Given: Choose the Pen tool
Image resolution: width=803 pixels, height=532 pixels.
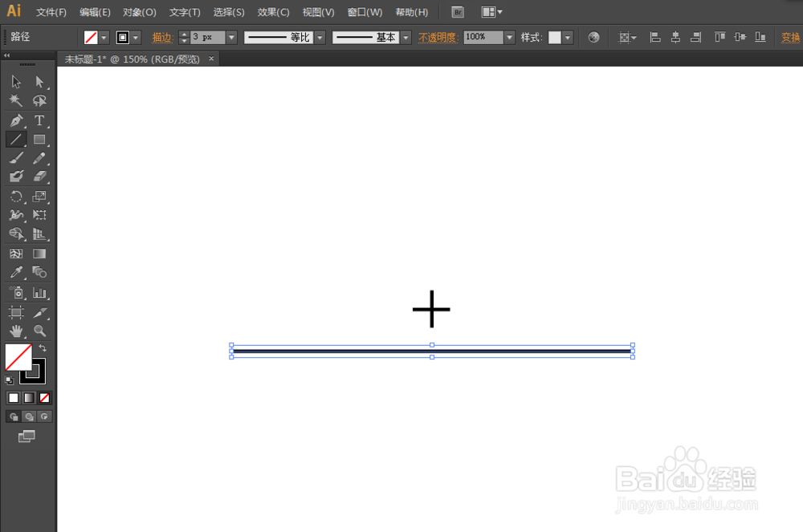Looking at the screenshot, I should pyautogui.click(x=14, y=120).
